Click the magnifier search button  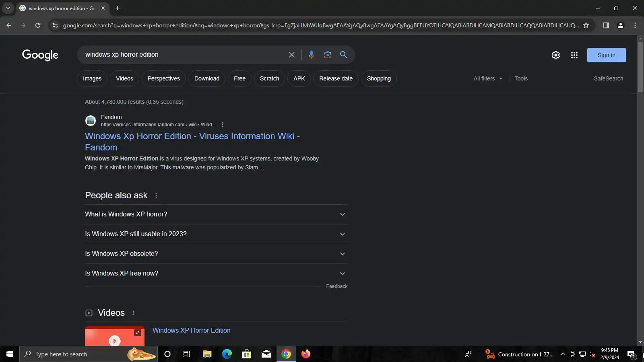[343, 55]
